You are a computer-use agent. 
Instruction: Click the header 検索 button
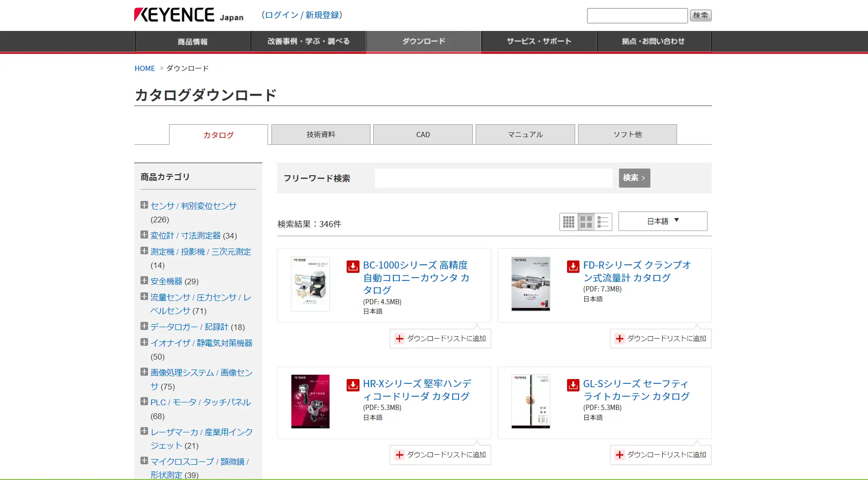(x=700, y=16)
